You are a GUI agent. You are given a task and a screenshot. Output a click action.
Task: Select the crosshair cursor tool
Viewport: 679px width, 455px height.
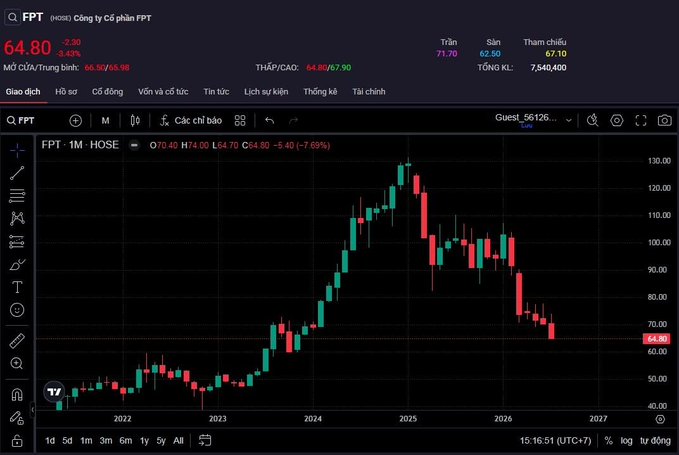click(17, 150)
